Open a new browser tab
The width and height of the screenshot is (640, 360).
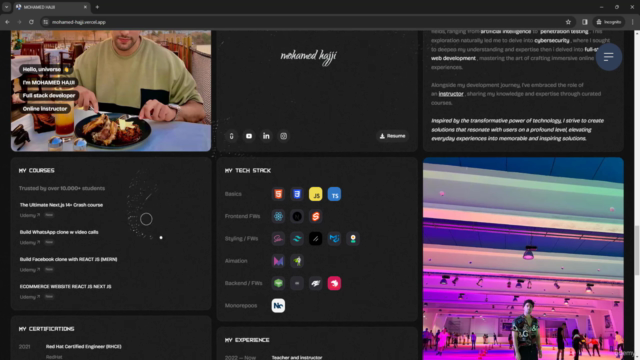pyautogui.click(x=97, y=7)
